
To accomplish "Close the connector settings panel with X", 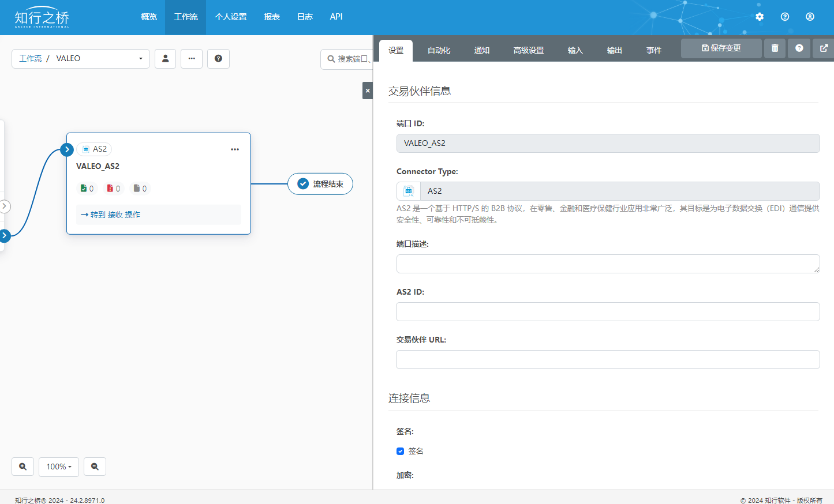I will [368, 91].
